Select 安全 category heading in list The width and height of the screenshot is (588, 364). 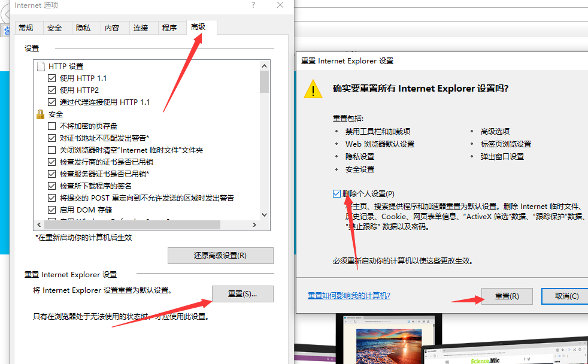click(56, 114)
